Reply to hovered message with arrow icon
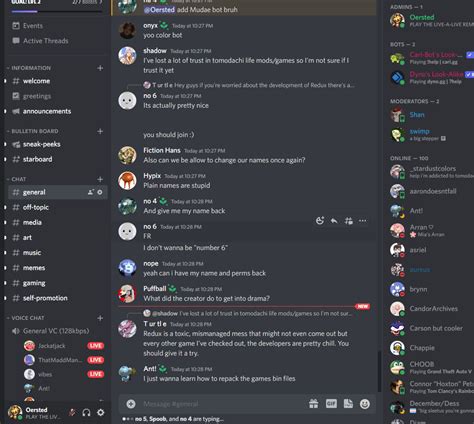 [334, 221]
